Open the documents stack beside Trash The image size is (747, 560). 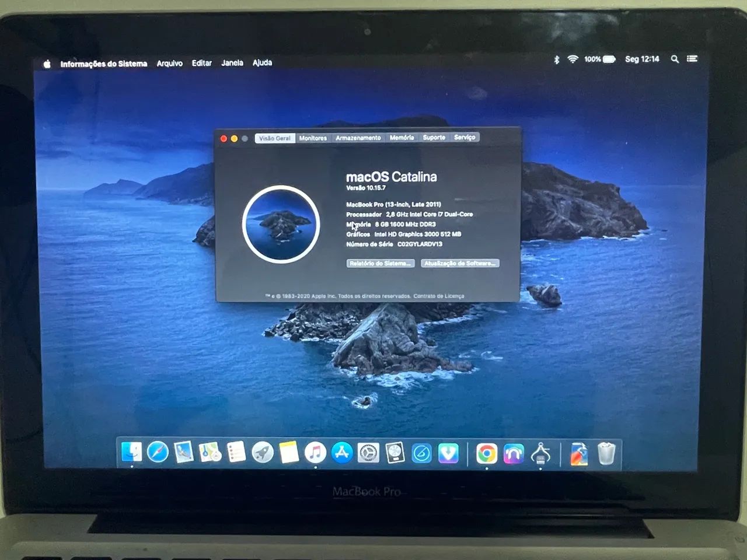click(x=579, y=454)
